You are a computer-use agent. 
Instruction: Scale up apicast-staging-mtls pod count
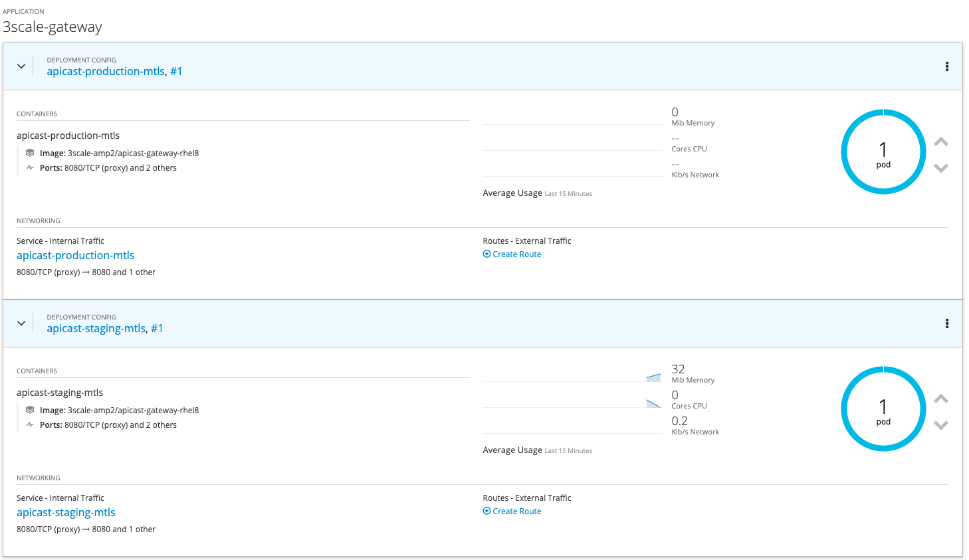940,399
